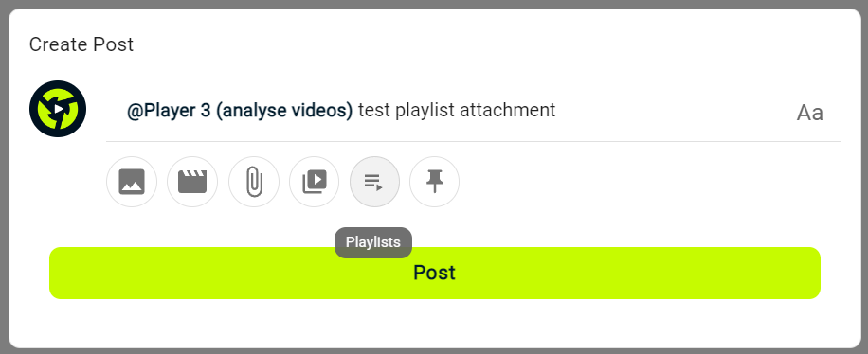Click the divider line under the text field
This screenshot has width=868, height=354.
pyautogui.click(x=473, y=142)
